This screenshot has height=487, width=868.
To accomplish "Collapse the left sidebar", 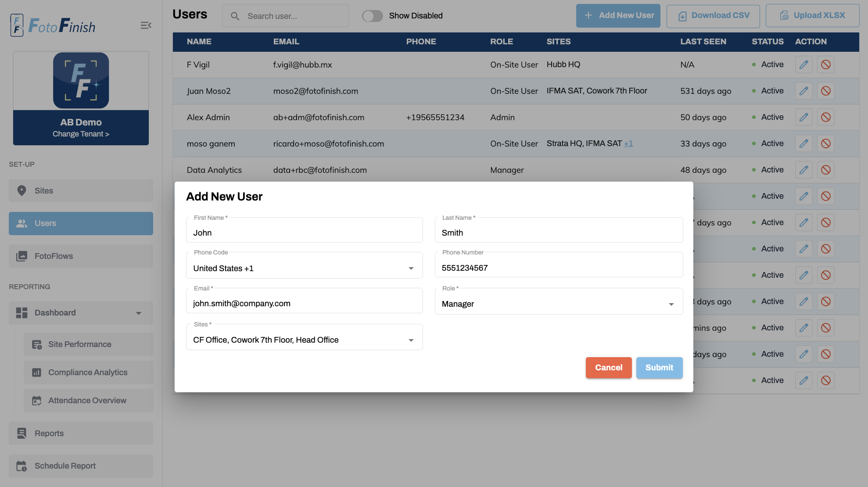I will coord(146,25).
